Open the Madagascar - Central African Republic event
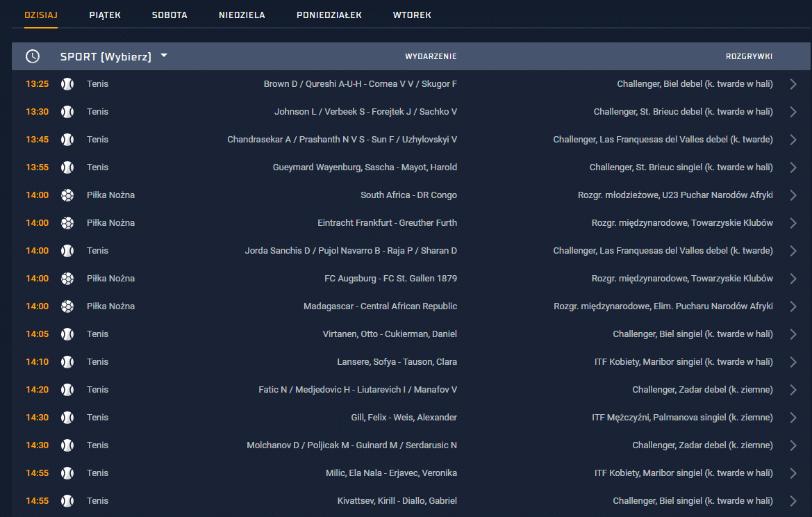This screenshot has height=517, width=812. click(380, 306)
